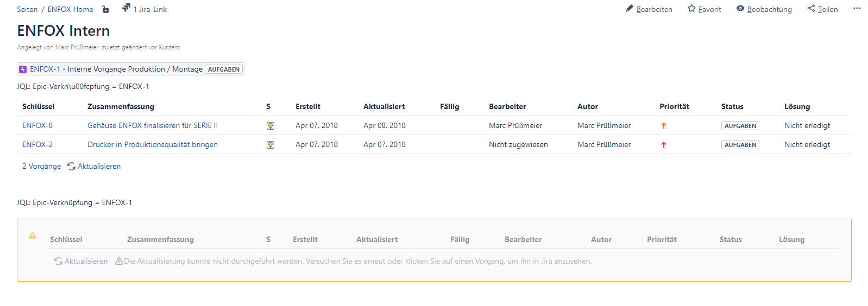Click the Priorität header in the failed table
This screenshot has height=306, width=868.
pos(662,239)
